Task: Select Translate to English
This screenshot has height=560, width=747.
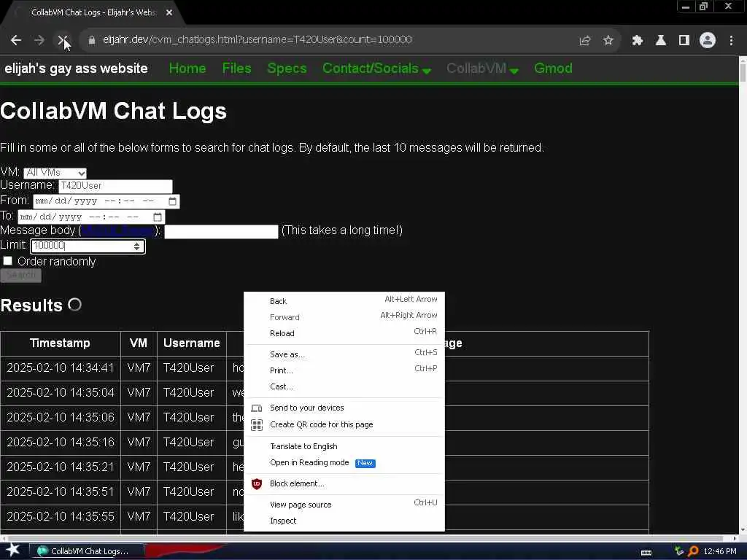Action: point(344,446)
